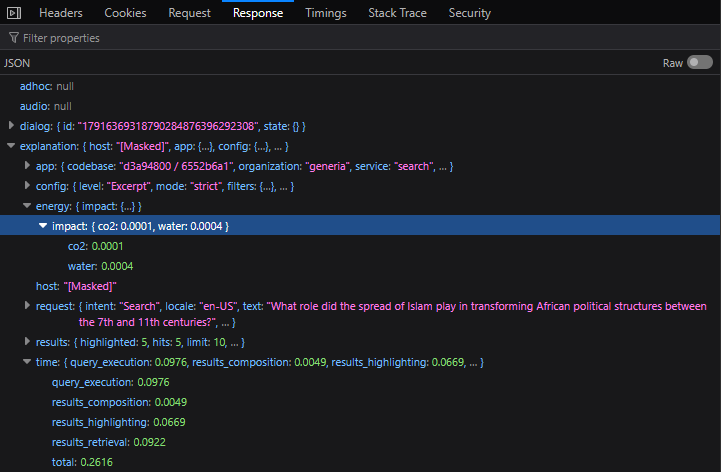The height and width of the screenshot is (472, 721).
Task: Select the results_composition: 0.0049 row
Action: coord(360,402)
